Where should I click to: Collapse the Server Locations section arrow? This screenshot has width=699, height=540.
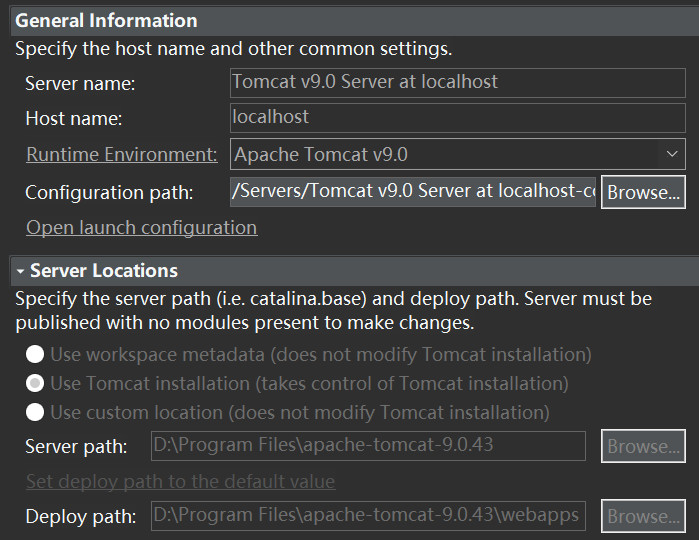coord(19,271)
